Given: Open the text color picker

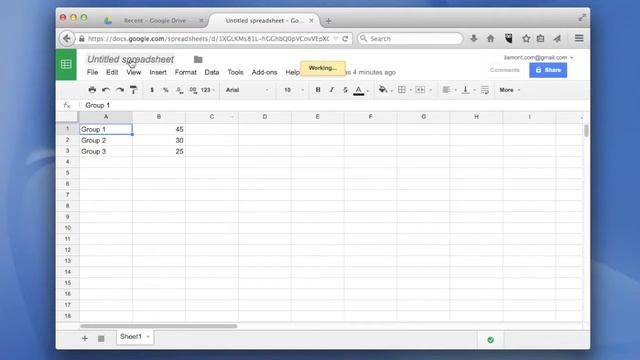Looking at the screenshot, I should [x=359, y=90].
